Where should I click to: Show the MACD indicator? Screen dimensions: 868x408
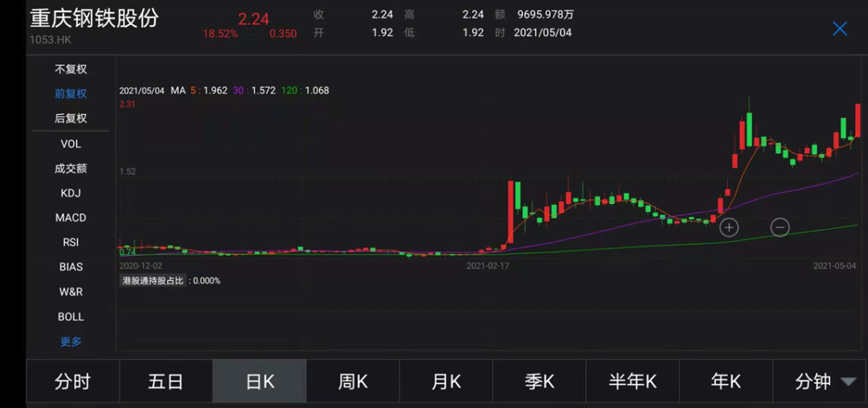coord(71,218)
